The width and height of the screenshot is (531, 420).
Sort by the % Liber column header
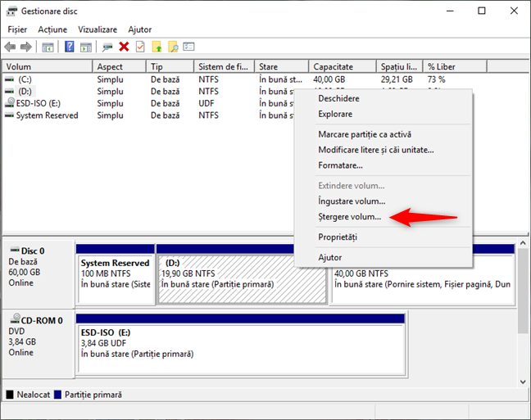pyautogui.click(x=455, y=66)
